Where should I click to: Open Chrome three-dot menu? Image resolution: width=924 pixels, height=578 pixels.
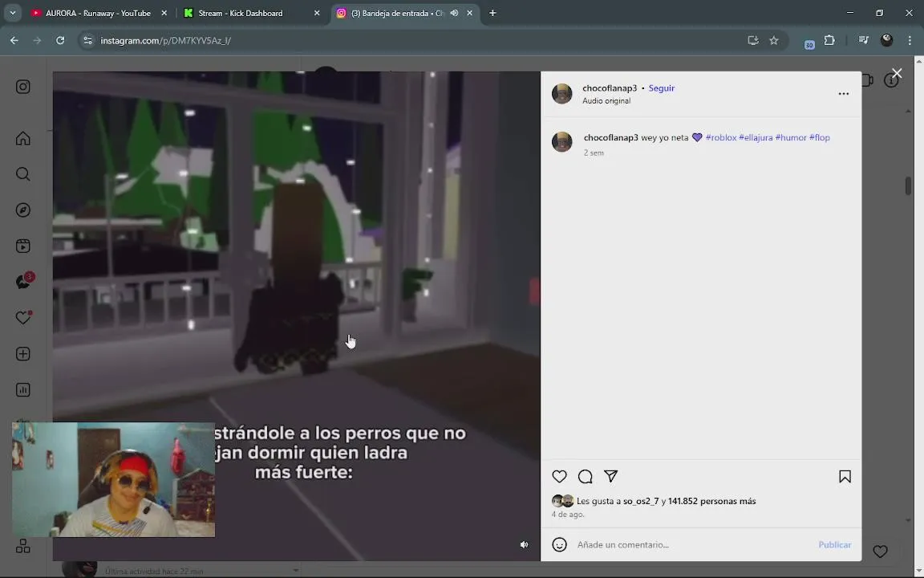pos(910,41)
